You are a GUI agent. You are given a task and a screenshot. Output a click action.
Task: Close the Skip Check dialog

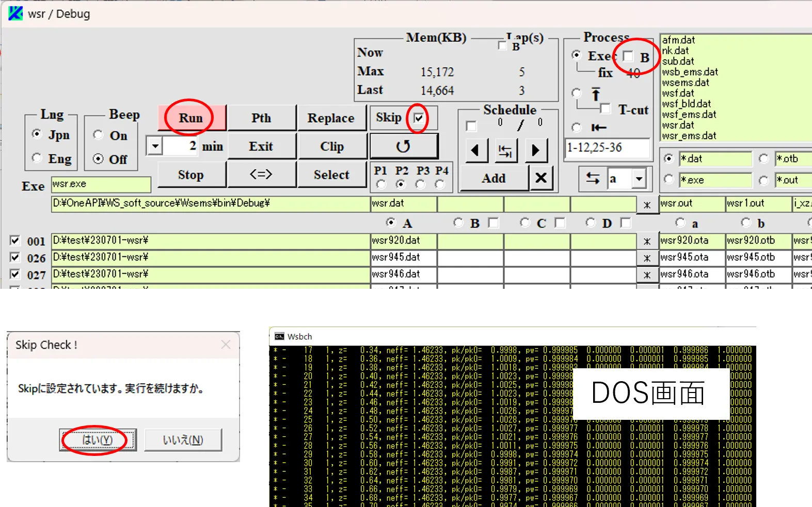point(226,345)
